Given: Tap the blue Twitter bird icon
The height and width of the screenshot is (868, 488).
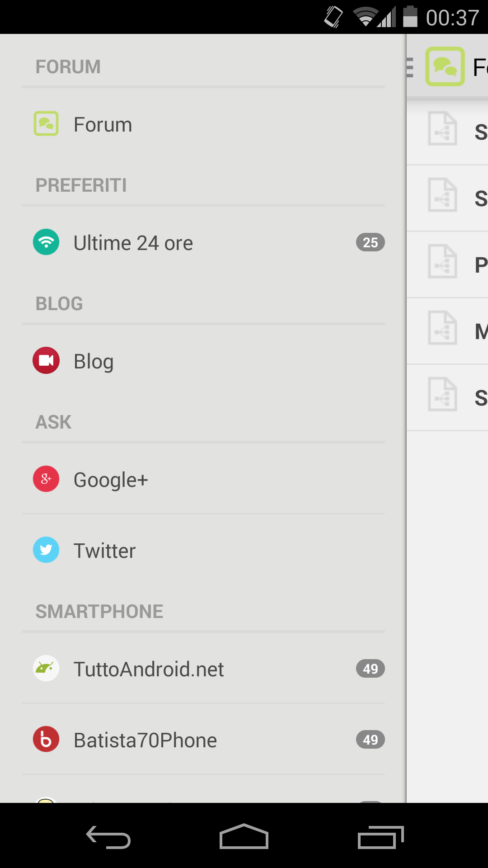Looking at the screenshot, I should (x=46, y=550).
